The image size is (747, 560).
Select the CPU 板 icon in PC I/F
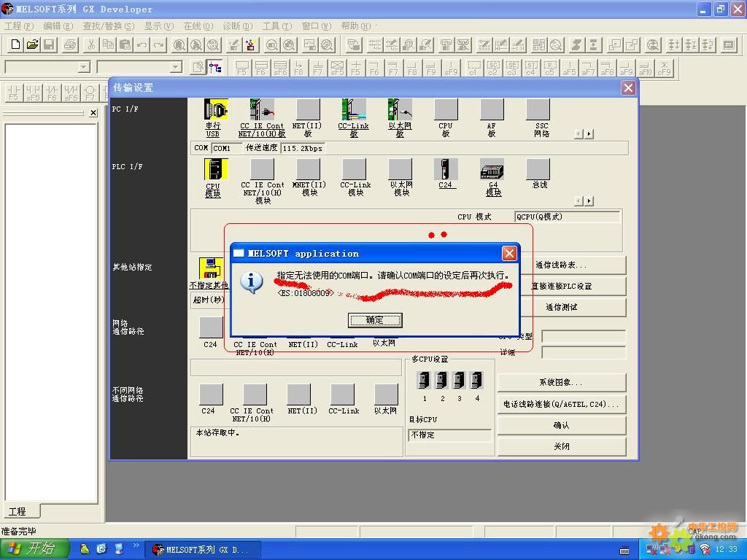coord(446,109)
